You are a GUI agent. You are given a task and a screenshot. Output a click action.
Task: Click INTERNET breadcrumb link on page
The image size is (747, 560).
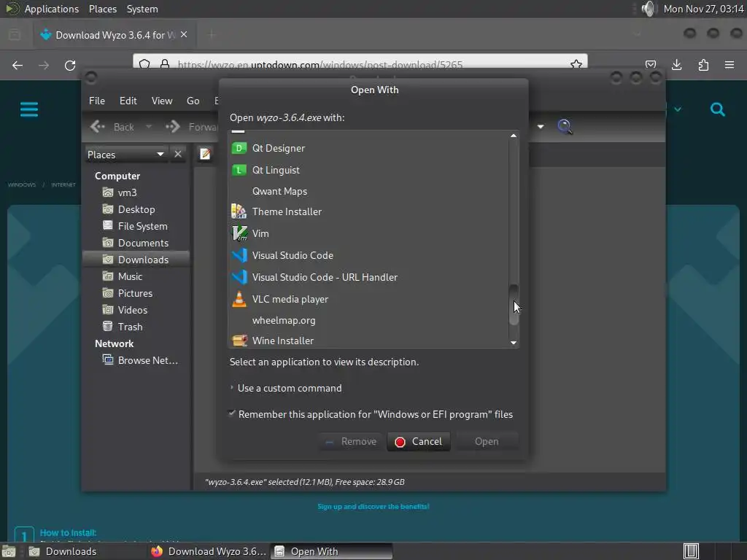point(63,184)
